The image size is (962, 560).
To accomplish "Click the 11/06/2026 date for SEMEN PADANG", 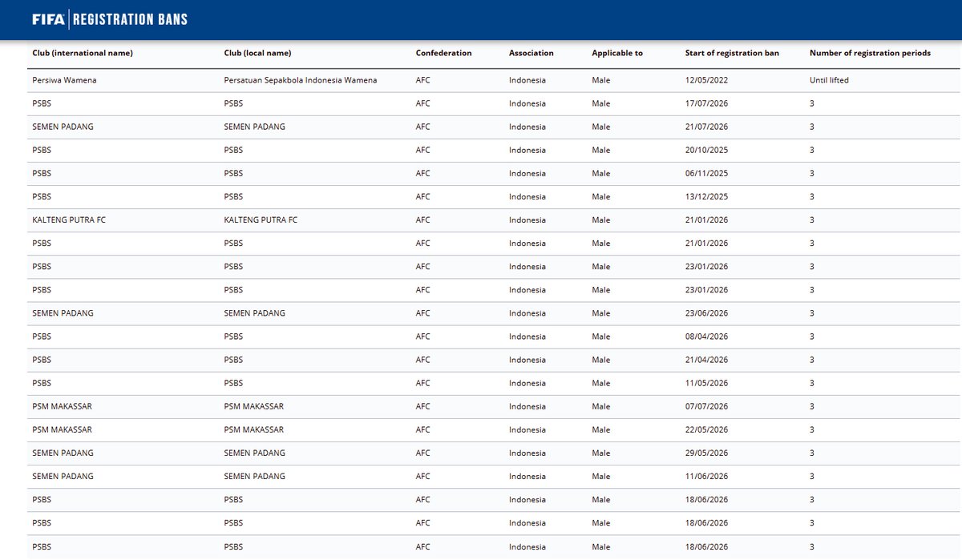I will coord(706,476).
